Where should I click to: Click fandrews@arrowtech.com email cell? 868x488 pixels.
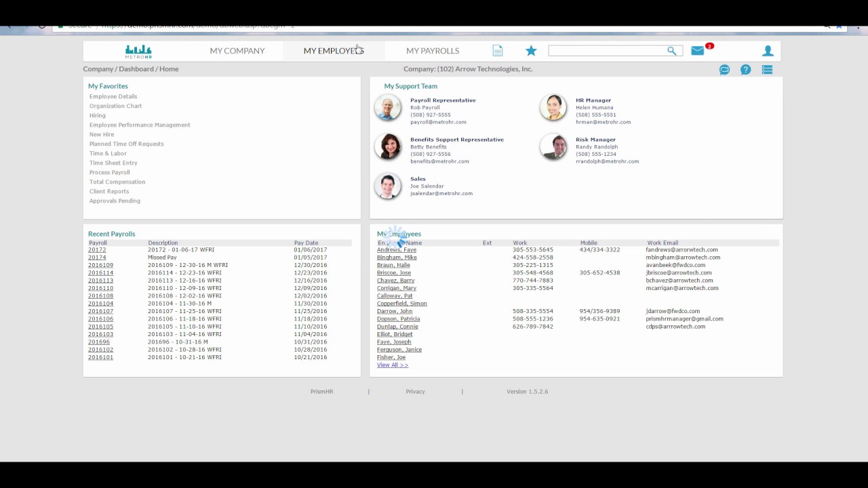pos(682,250)
